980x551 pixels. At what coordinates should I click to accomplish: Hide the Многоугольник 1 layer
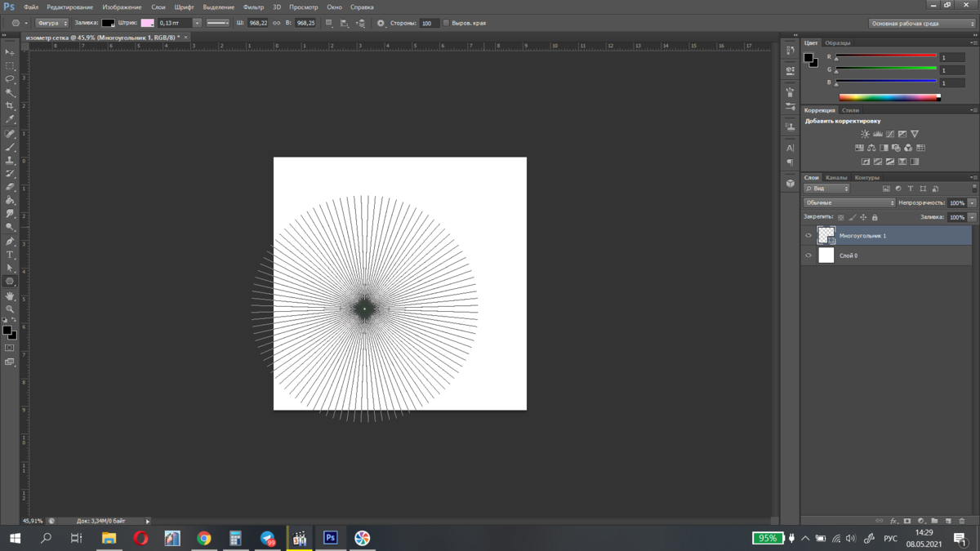click(x=808, y=236)
